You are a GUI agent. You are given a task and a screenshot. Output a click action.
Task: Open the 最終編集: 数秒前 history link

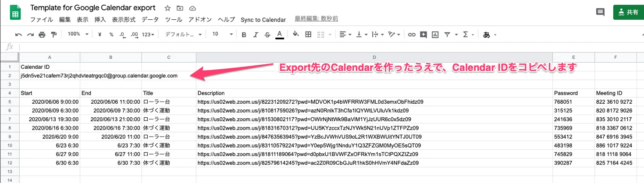[316, 19]
